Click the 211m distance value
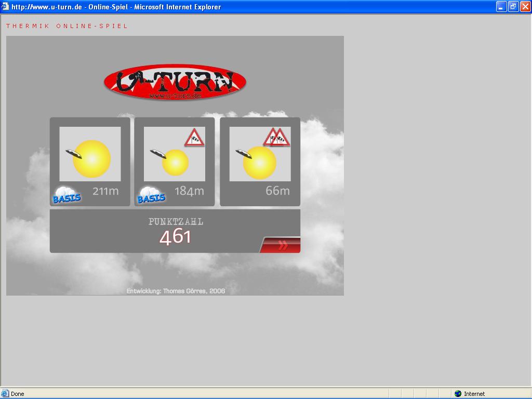Screen dimensions: 532x399 (105, 191)
